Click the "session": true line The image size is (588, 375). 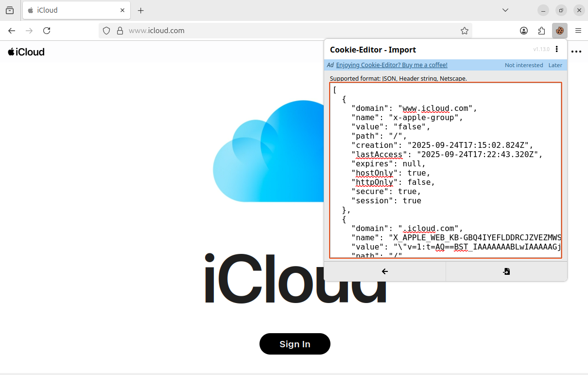point(386,201)
